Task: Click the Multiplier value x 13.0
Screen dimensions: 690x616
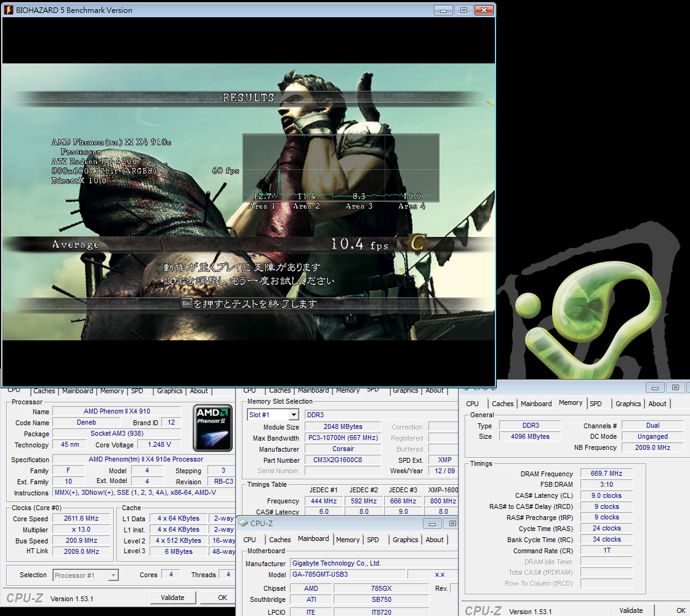Action: click(x=81, y=529)
